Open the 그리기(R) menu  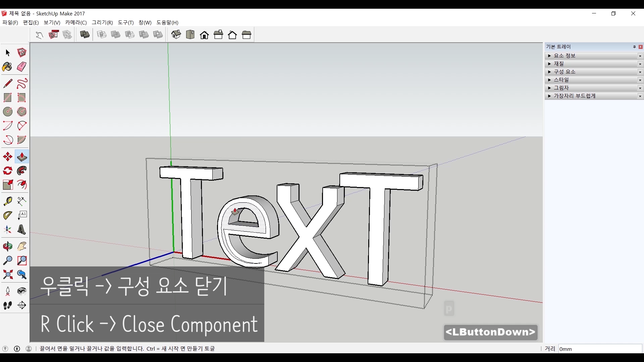102,22
